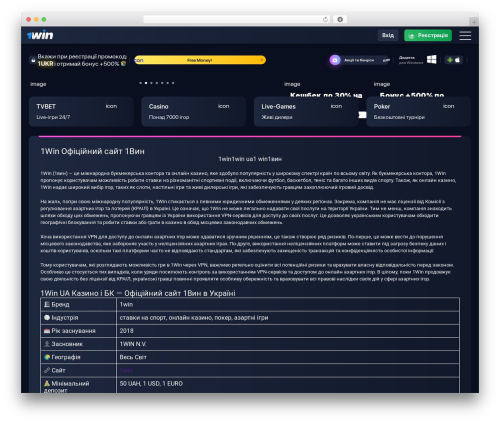
Task: Click the для Windows download label
Action: click(x=411, y=62)
